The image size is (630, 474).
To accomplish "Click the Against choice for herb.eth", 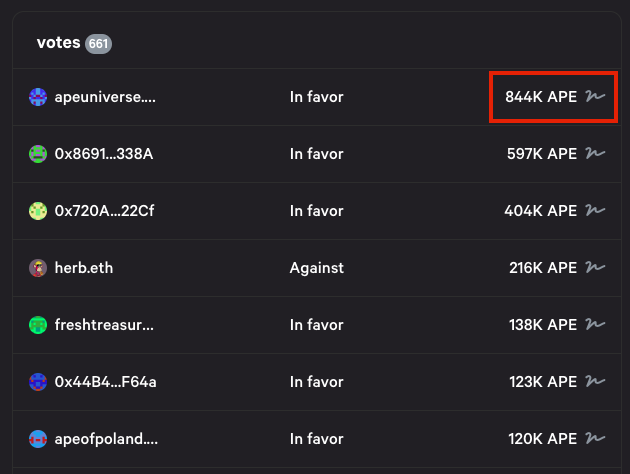I will click(x=317, y=268).
